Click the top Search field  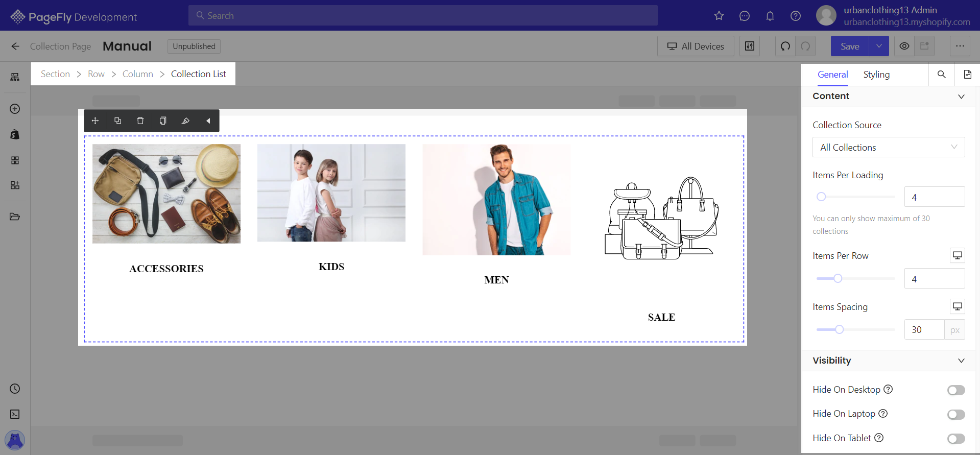coord(423,16)
